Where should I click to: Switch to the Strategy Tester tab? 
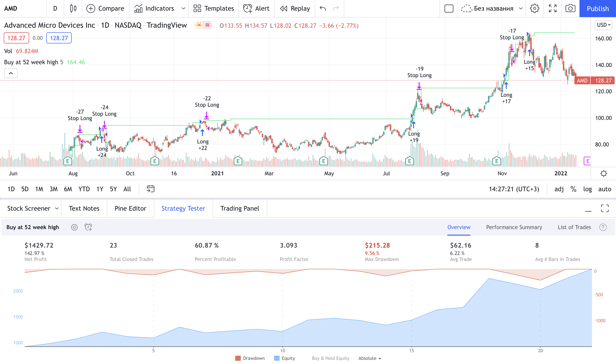(x=183, y=209)
